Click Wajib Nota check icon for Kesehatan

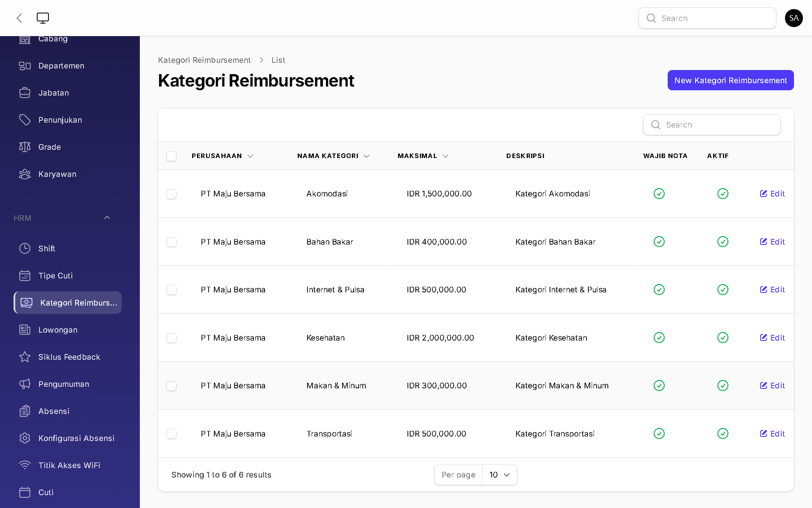pos(659,338)
